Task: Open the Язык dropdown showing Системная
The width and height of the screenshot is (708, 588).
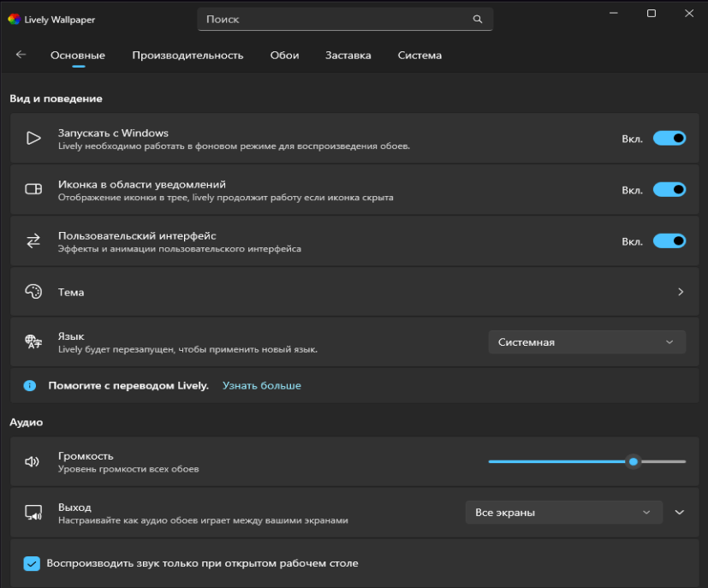Action: 587,342
